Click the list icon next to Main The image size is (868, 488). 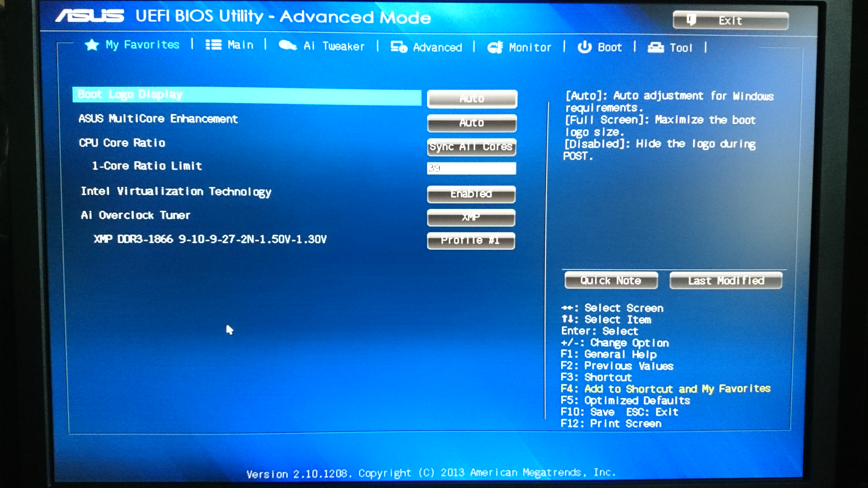coord(213,45)
